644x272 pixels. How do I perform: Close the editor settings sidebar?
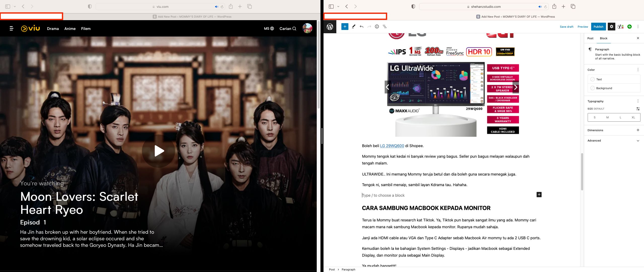tap(638, 38)
